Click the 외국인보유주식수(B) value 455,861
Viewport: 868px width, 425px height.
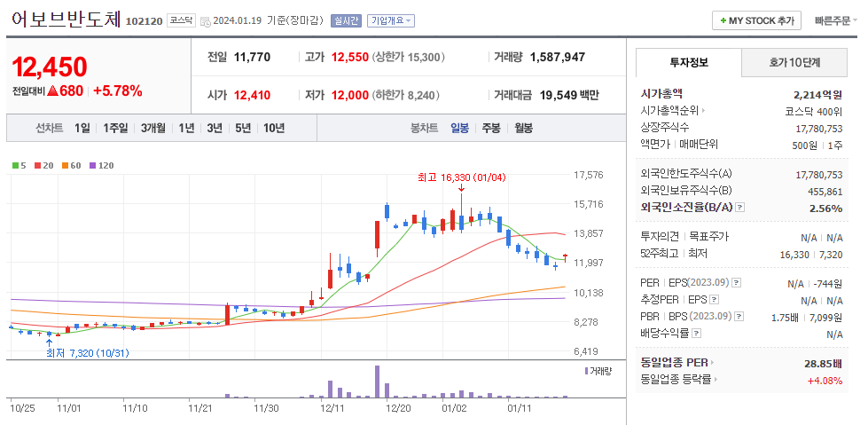pos(825,192)
